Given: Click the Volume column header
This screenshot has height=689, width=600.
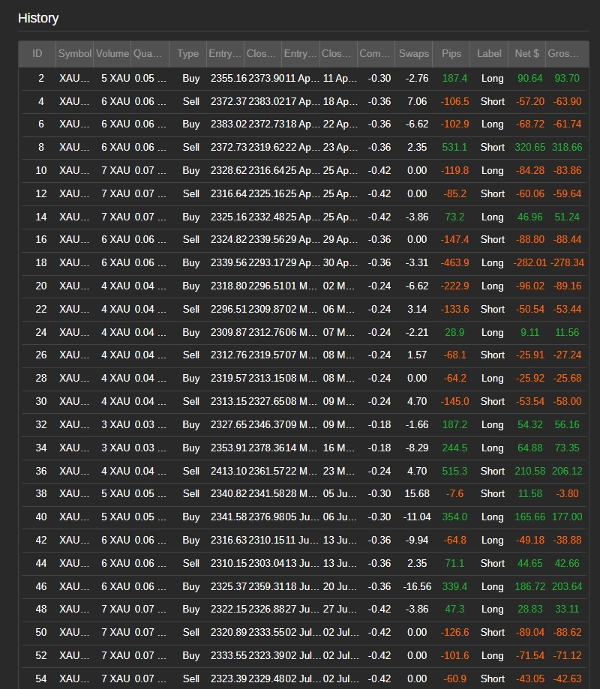Looking at the screenshot, I should [113, 54].
